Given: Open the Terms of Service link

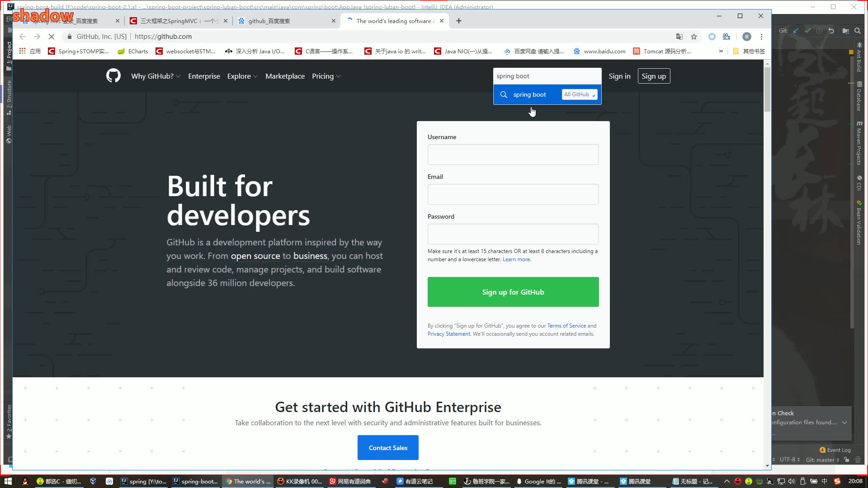Looking at the screenshot, I should [566, 326].
